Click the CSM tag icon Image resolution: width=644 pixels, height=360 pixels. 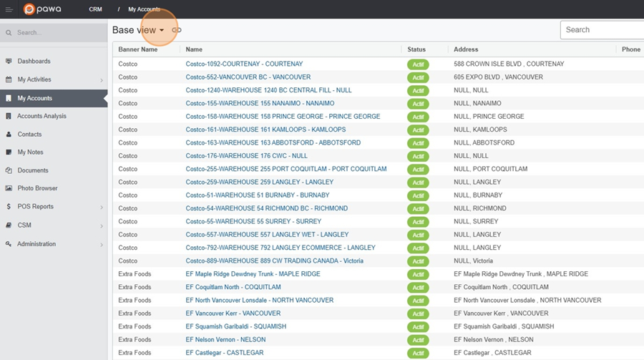[9, 225]
